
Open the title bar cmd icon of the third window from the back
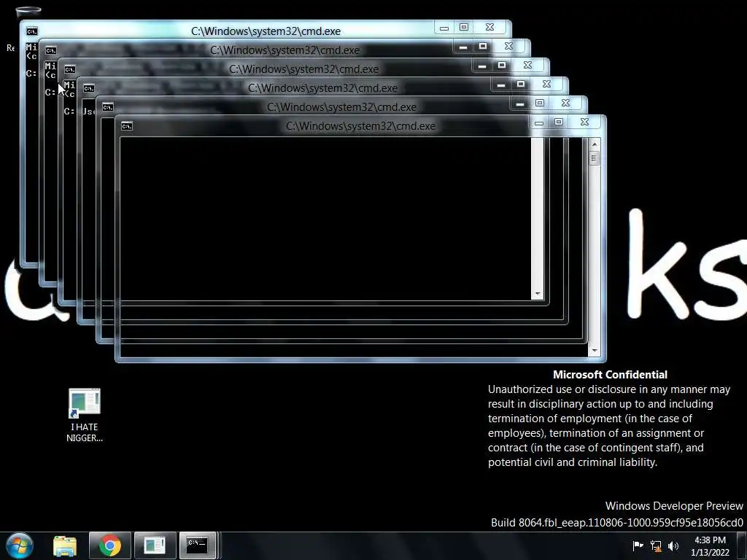[x=70, y=69]
